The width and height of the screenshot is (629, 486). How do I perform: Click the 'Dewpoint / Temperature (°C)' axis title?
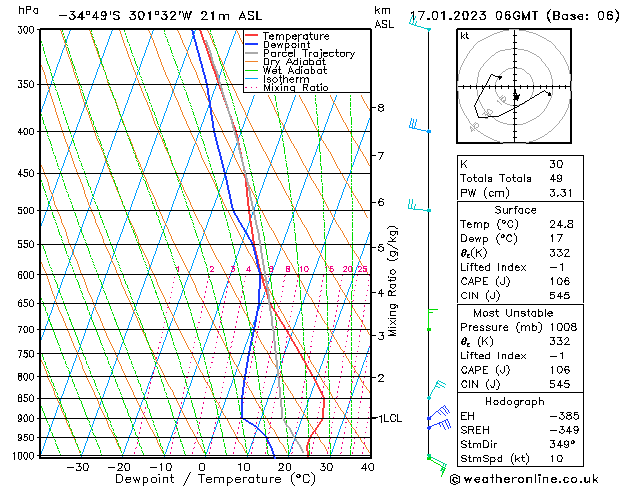pos(215,479)
